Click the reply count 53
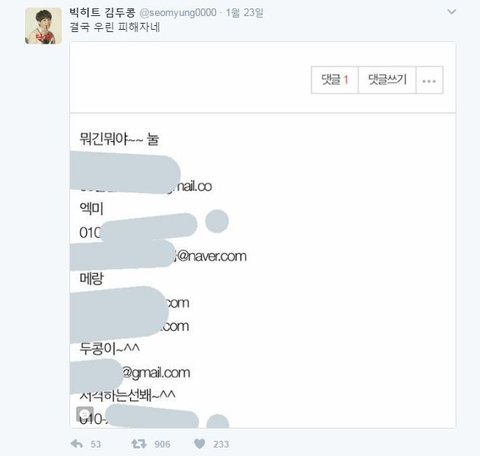 (96, 444)
